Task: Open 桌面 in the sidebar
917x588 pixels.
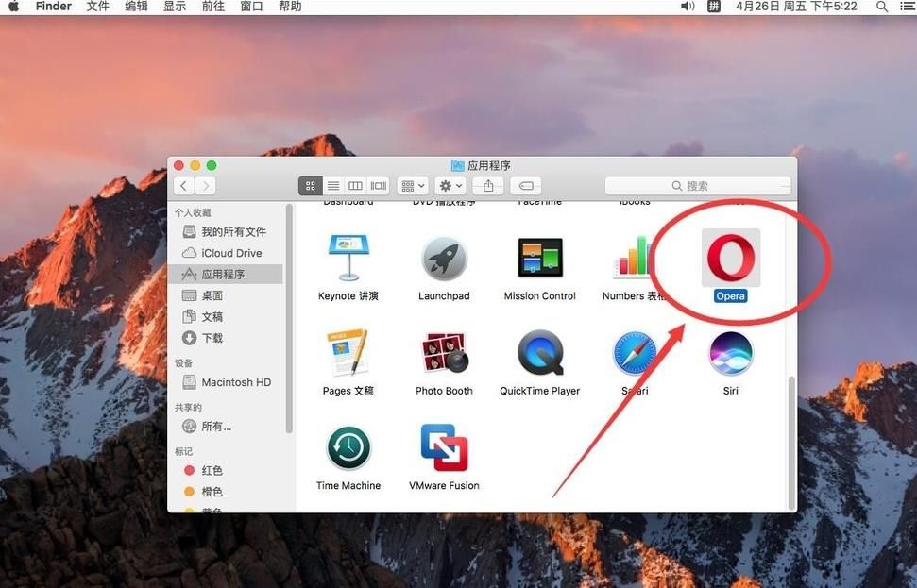Action: (225, 295)
